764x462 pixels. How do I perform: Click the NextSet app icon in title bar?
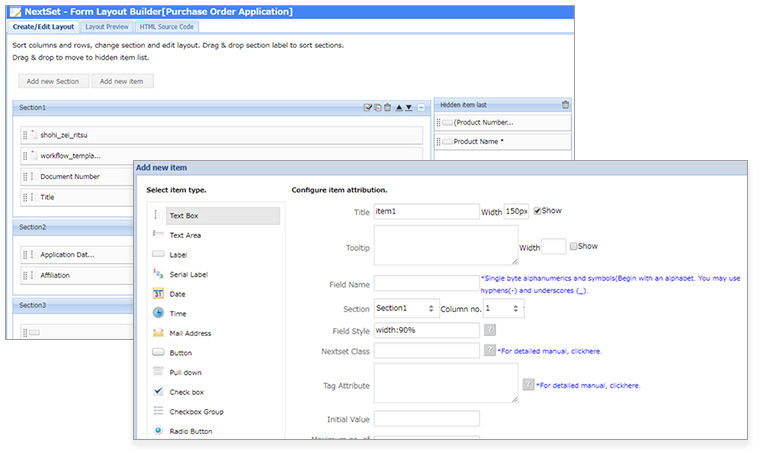[x=15, y=12]
